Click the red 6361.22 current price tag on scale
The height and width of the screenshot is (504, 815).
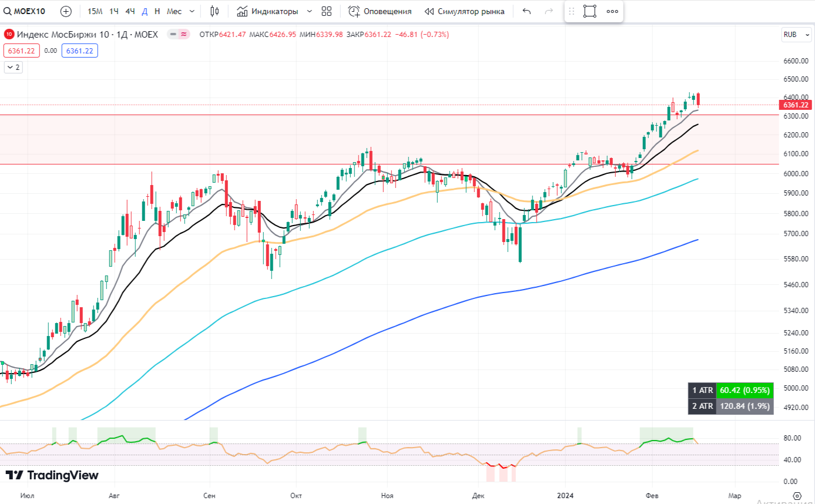(796, 105)
